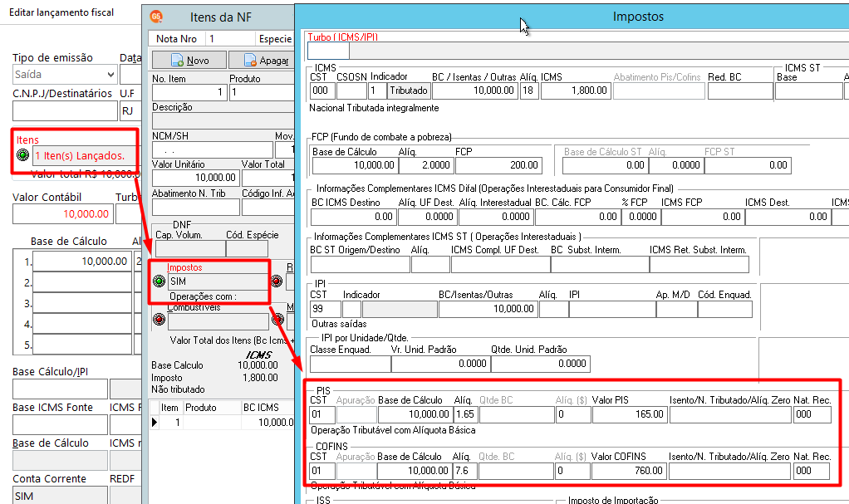This screenshot has width=849, height=504.
Task: Click the PIS Alíq. field showing 1.65
Action: (x=465, y=414)
